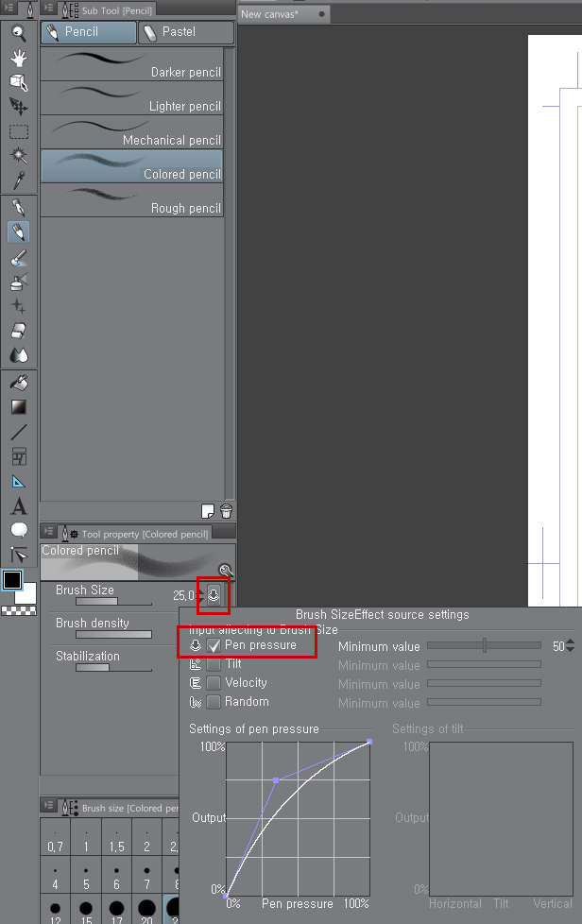The width and height of the screenshot is (582, 924).
Task: Pick the Eyedropper tool
Action: point(18,180)
